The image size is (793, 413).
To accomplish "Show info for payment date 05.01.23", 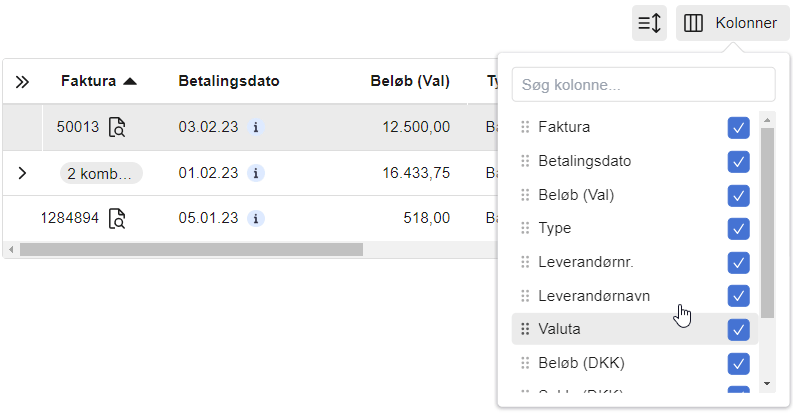I will click(256, 218).
